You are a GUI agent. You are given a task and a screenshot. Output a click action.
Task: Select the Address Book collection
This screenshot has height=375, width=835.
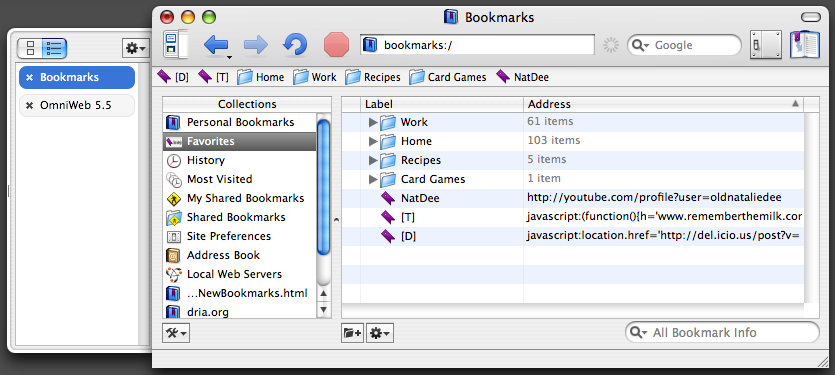240,255
